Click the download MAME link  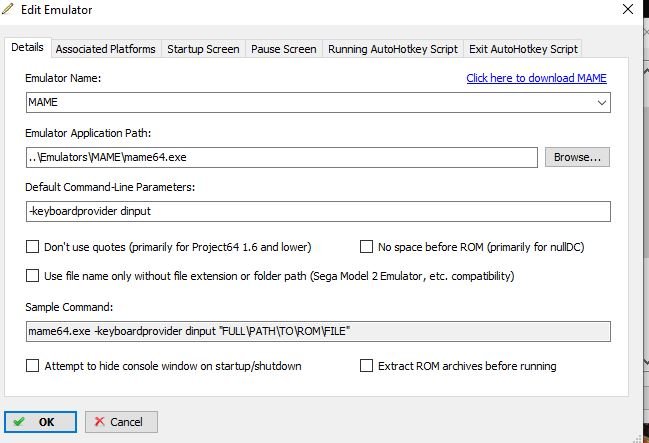(x=536, y=78)
